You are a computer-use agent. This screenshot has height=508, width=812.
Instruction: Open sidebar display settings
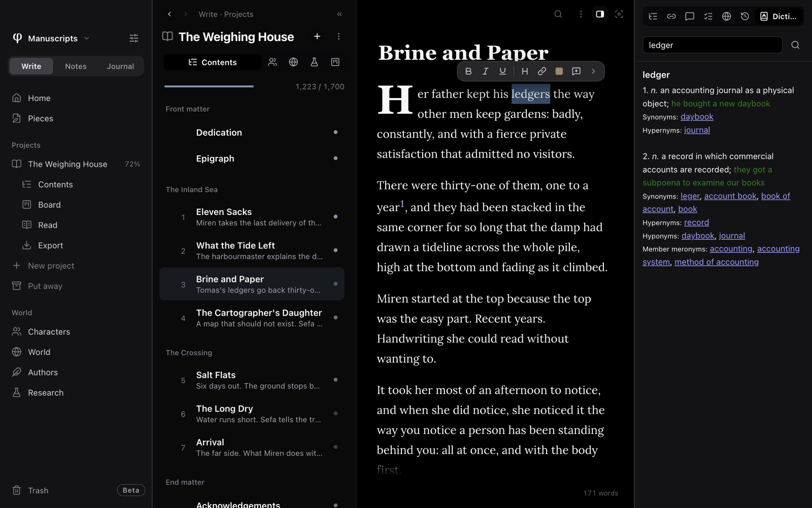(134, 39)
